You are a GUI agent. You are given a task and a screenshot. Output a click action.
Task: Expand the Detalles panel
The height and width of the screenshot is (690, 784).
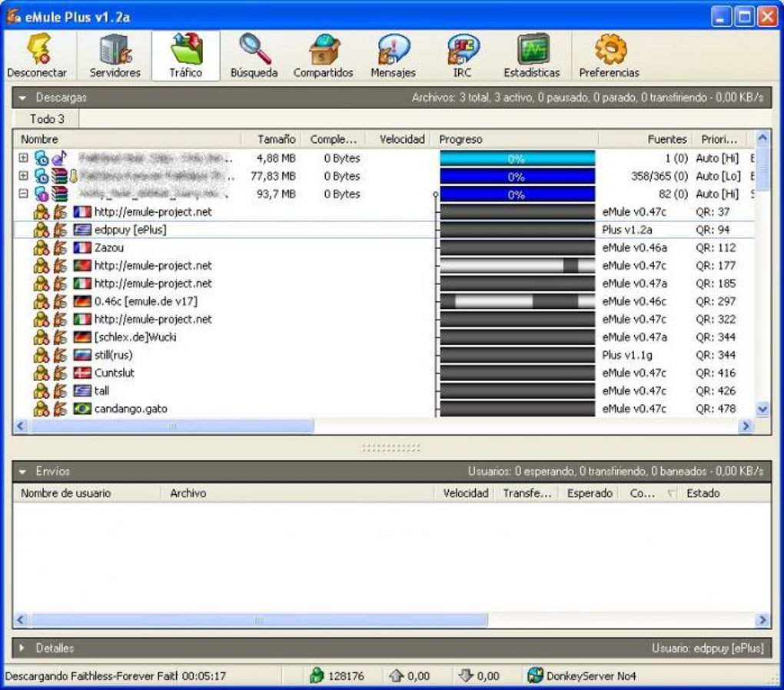(x=22, y=649)
